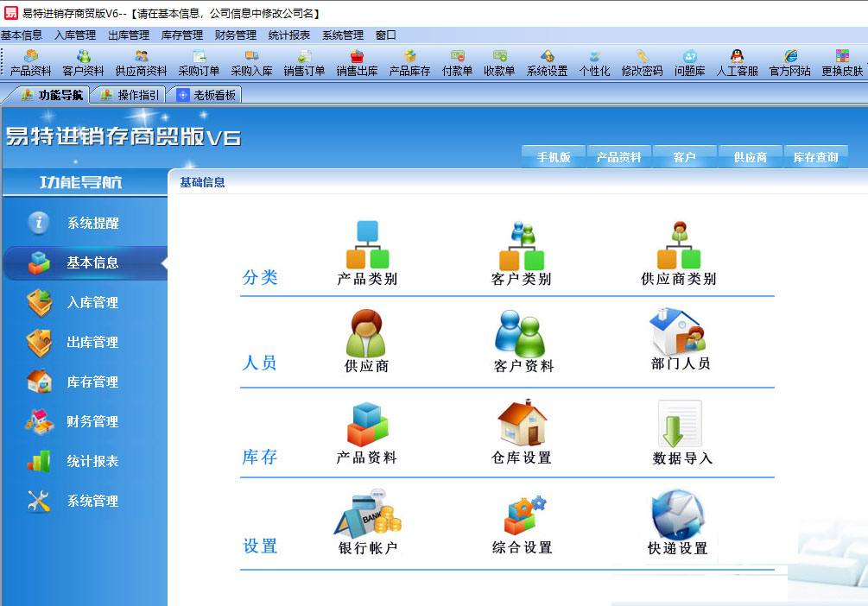868x606 pixels.
Task: Click the 手机版 button
Action: click(x=554, y=157)
